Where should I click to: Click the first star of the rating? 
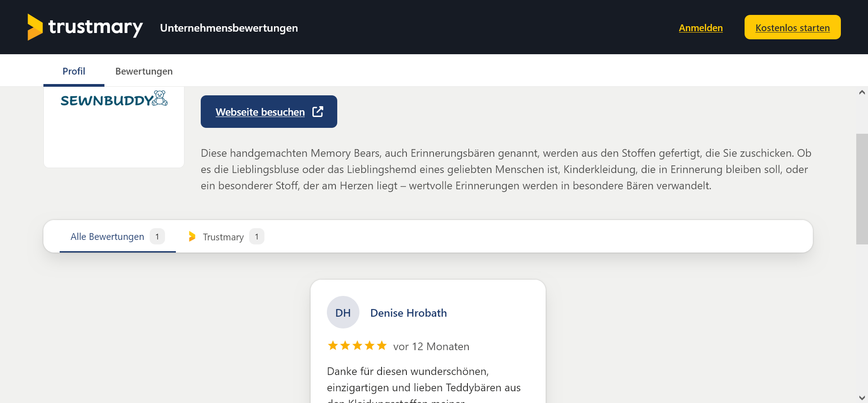[x=333, y=346]
